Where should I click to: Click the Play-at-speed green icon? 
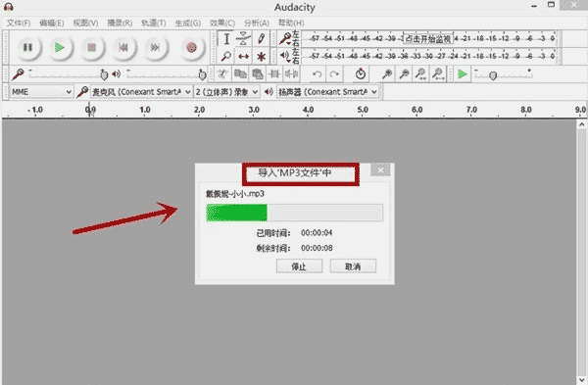463,74
